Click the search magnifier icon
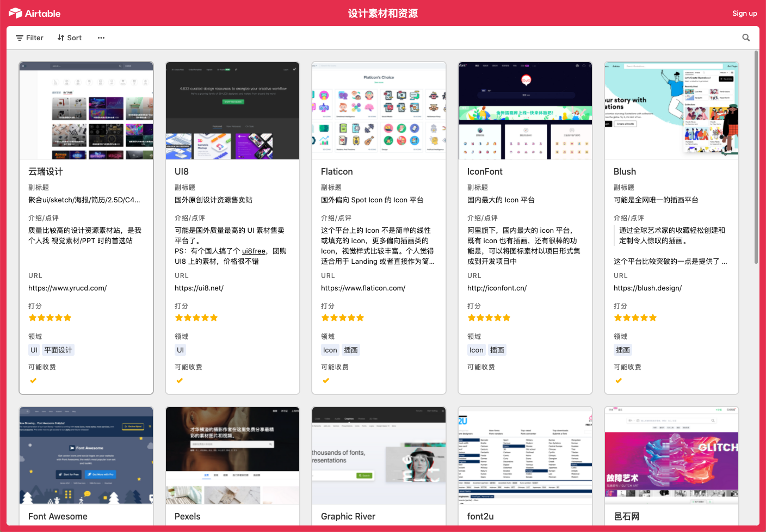 pyautogui.click(x=746, y=38)
